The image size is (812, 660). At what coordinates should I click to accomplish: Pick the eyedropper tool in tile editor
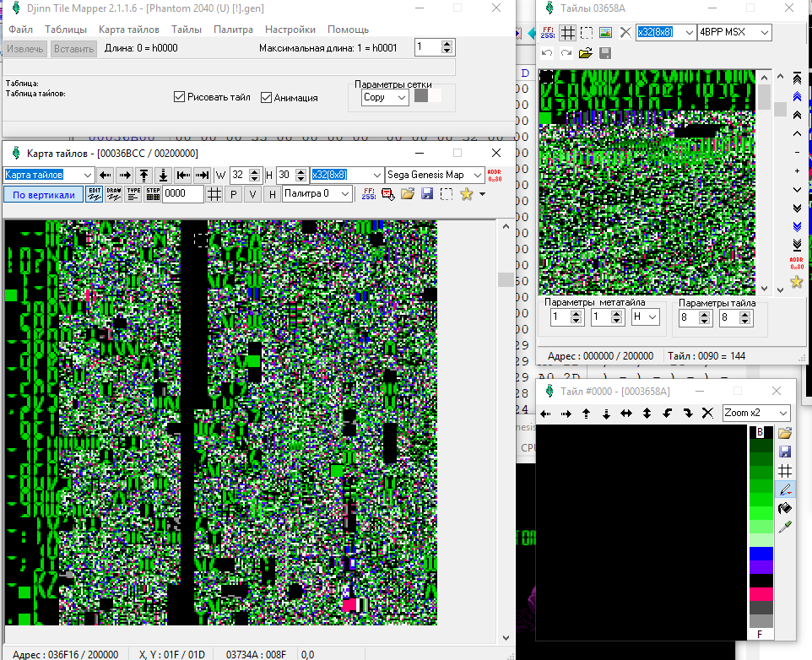coord(785,527)
